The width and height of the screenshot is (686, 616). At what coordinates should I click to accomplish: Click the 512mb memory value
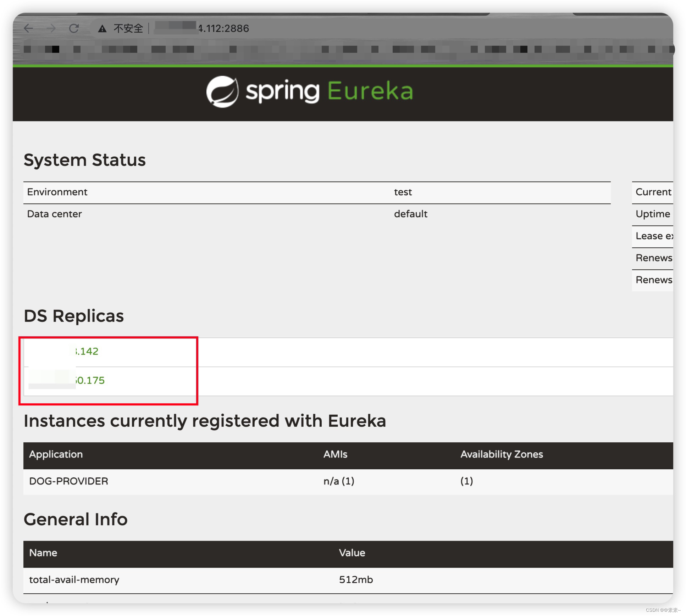[x=356, y=580]
